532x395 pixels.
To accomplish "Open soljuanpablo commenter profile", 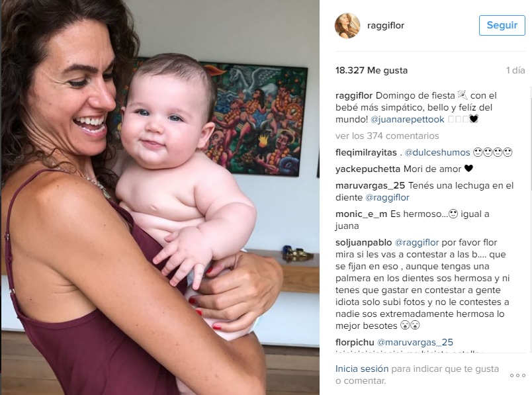I will click(x=364, y=243).
